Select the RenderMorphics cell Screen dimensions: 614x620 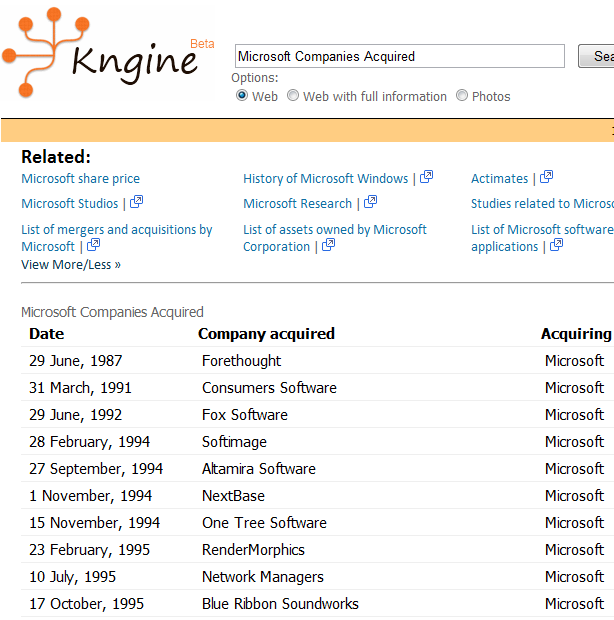[253, 550]
